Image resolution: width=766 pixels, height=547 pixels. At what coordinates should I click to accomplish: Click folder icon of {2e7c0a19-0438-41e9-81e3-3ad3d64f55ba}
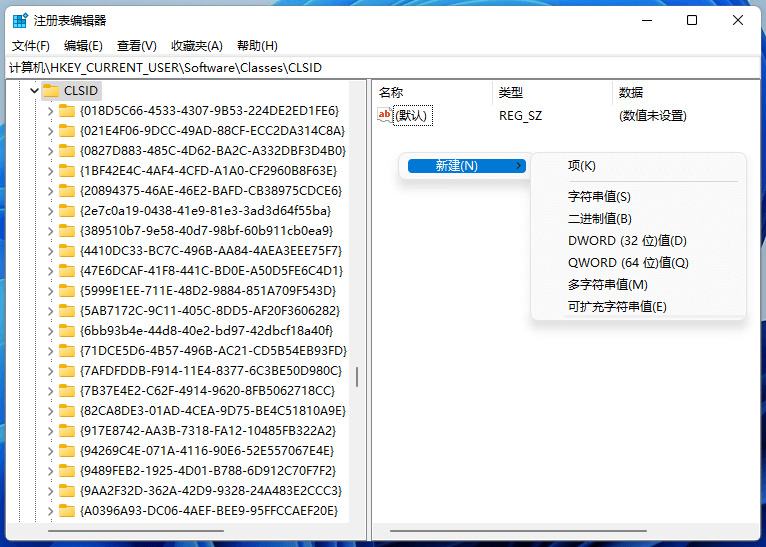point(68,211)
